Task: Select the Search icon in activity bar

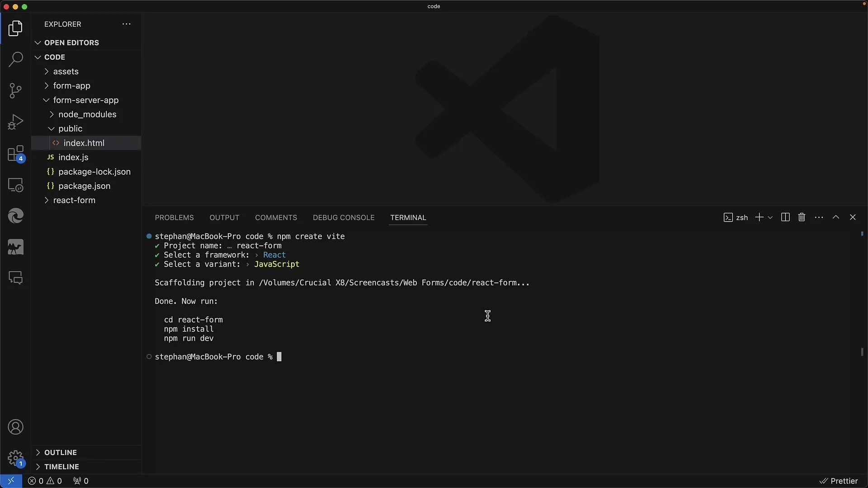Action: coord(16,58)
